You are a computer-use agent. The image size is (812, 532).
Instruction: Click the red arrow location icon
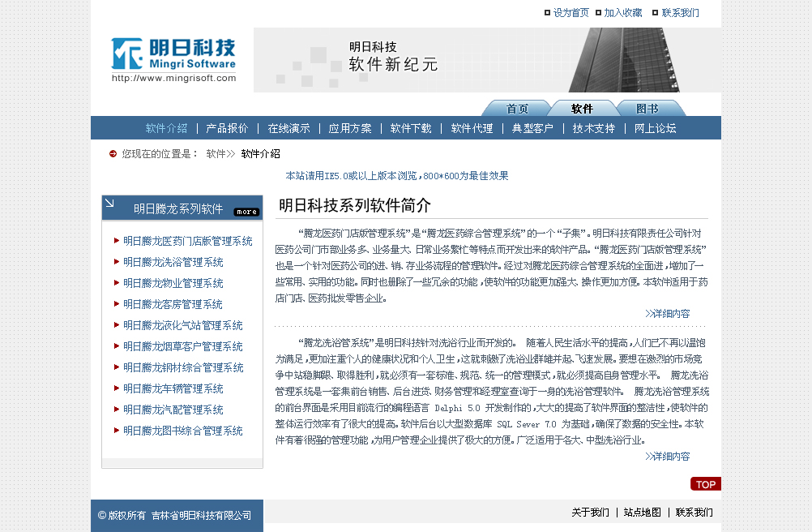(x=113, y=153)
